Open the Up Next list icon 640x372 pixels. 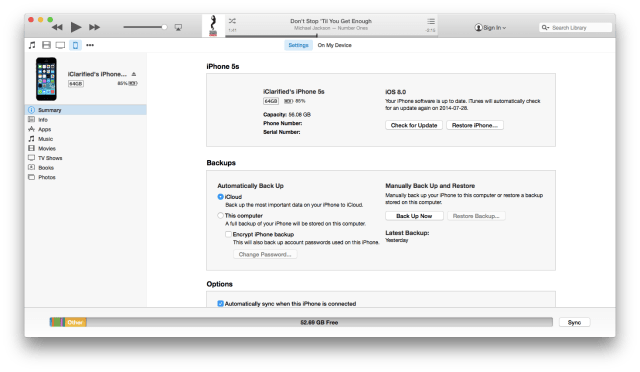[431, 21]
